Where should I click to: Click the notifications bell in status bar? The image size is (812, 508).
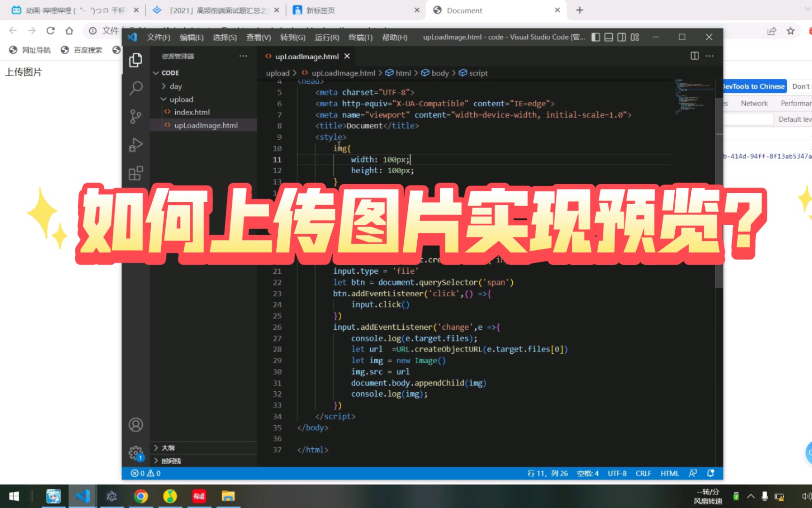coord(710,473)
